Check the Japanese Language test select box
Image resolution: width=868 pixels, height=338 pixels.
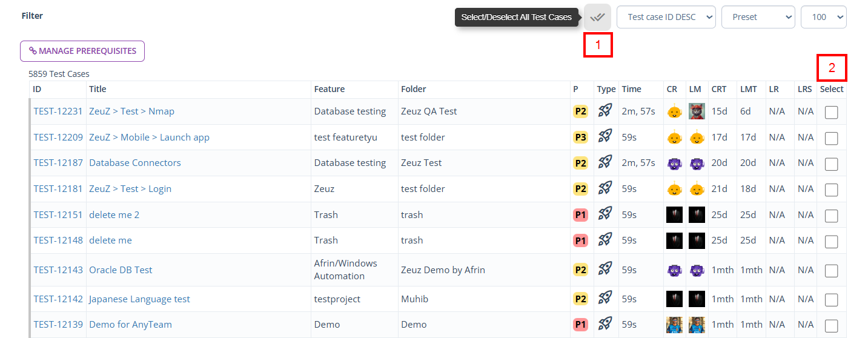[x=831, y=300]
